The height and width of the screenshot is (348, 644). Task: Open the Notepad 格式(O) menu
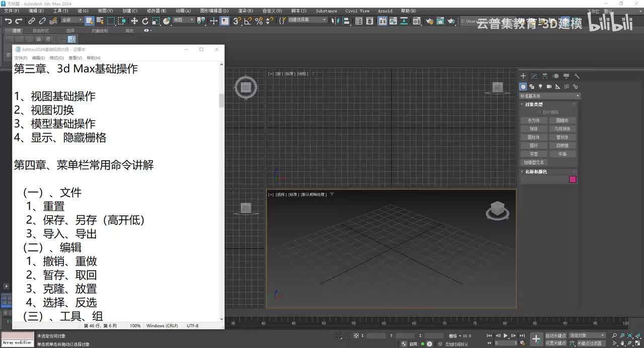point(56,58)
